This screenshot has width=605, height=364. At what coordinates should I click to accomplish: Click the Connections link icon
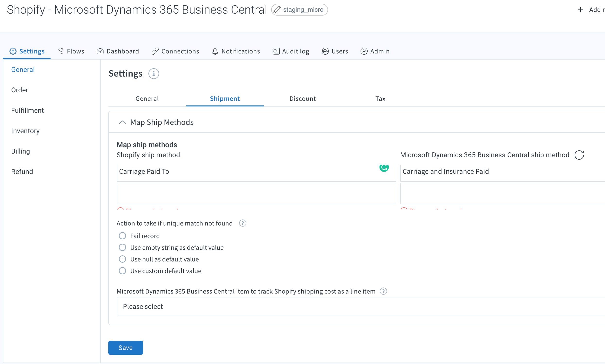point(155,51)
